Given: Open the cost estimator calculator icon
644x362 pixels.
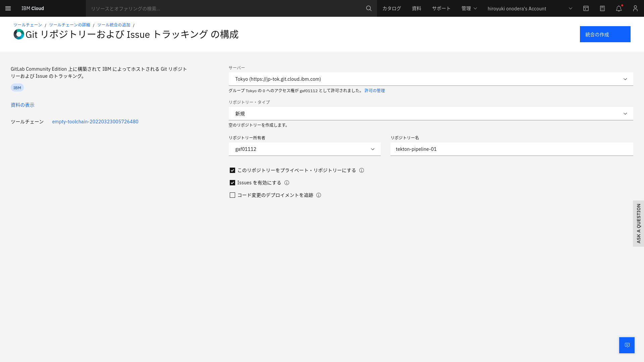Looking at the screenshot, I should 602,8.
